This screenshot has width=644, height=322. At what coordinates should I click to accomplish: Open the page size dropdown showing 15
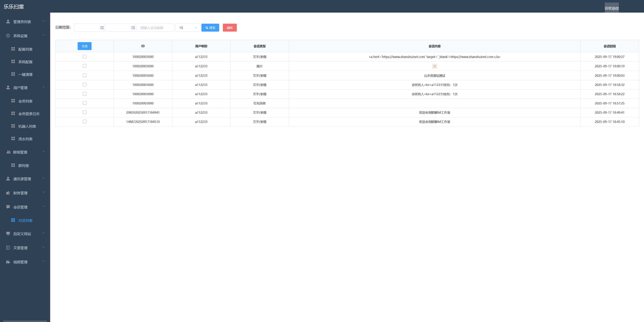tap(188, 28)
